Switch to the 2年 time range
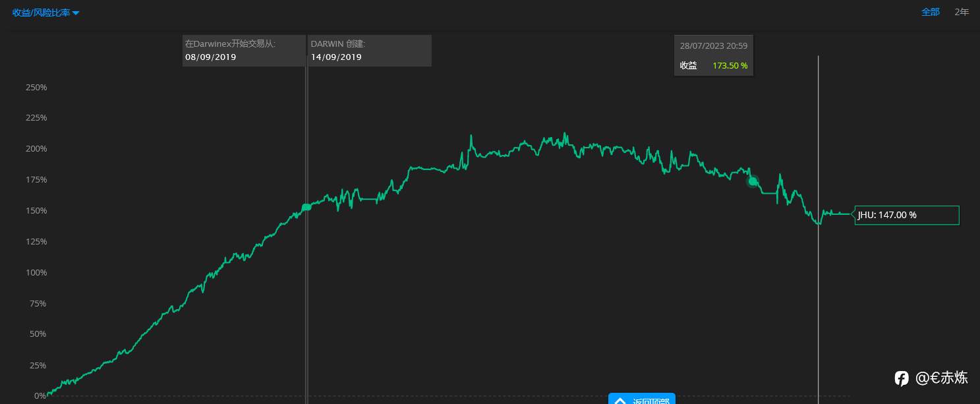Screen dimensions: 980x404 962,12
